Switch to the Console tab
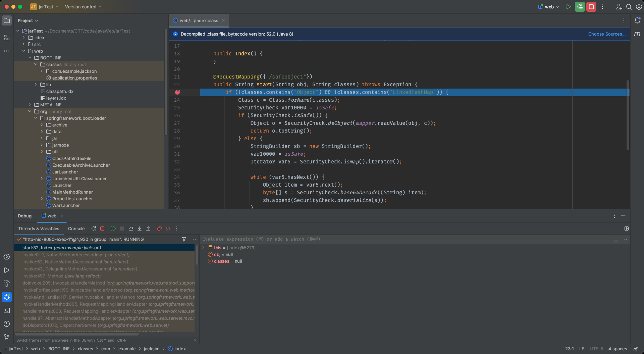Viewport: 644px width, 354px height. click(x=76, y=229)
